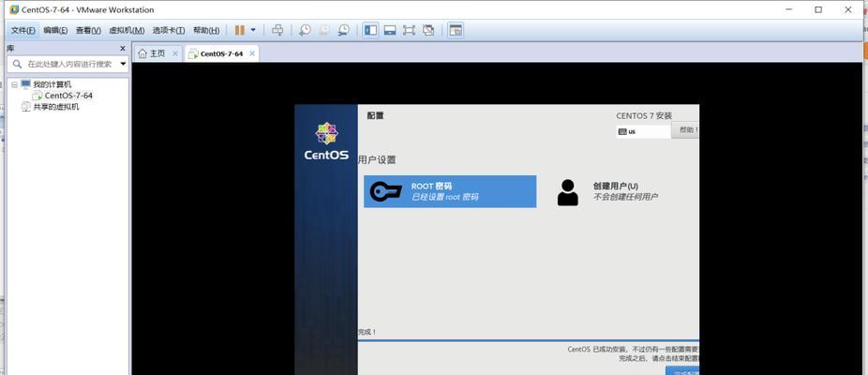Click the key icon for ROOT password
Image resolution: width=868 pixels, height=375 pixels.
pos(386,191)
